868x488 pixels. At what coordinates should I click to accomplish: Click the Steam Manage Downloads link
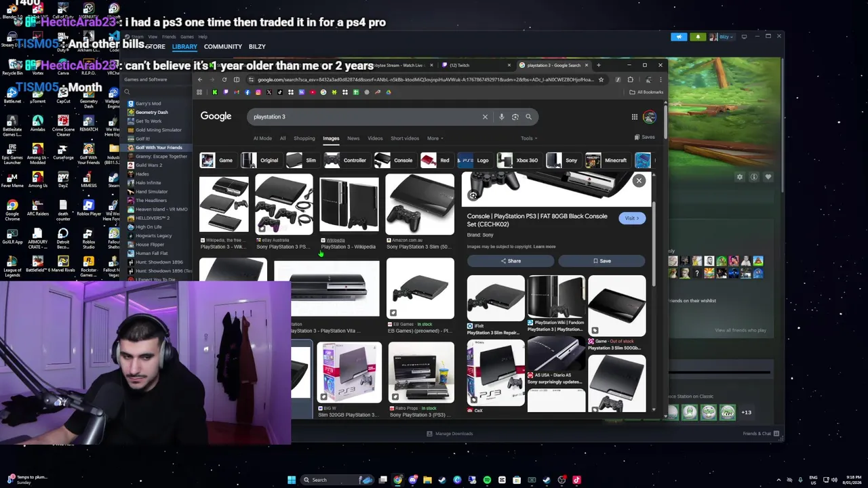[450, 434]
